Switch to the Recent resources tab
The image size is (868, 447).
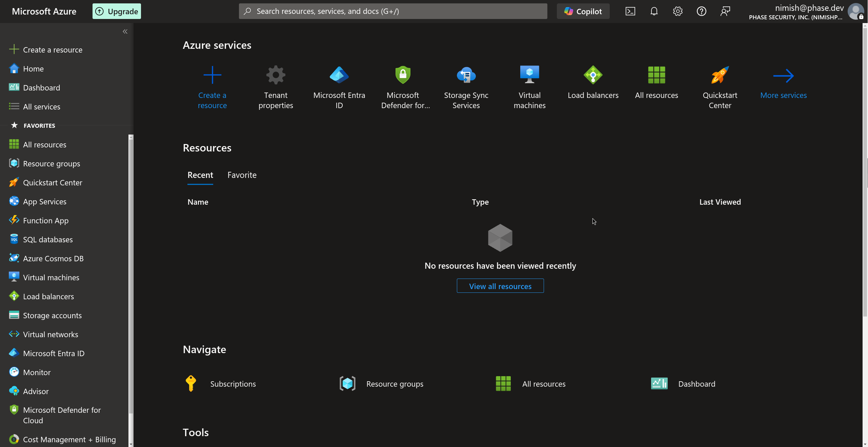pyautogui.click(x=200, y=175)
